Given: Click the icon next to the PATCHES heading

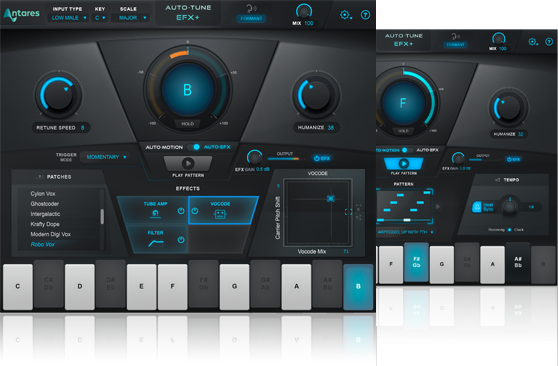Looking at the screenshot, I should click(x=40, y=177).
